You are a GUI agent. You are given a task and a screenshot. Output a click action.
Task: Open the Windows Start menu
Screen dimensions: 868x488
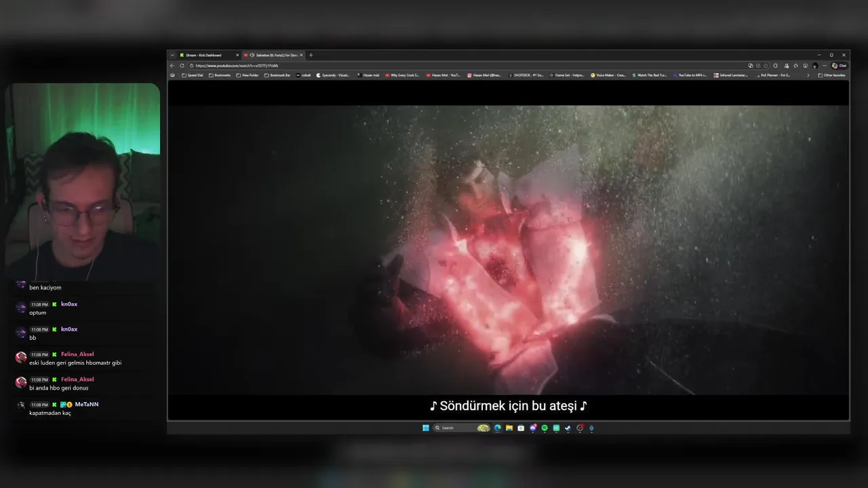426,428
